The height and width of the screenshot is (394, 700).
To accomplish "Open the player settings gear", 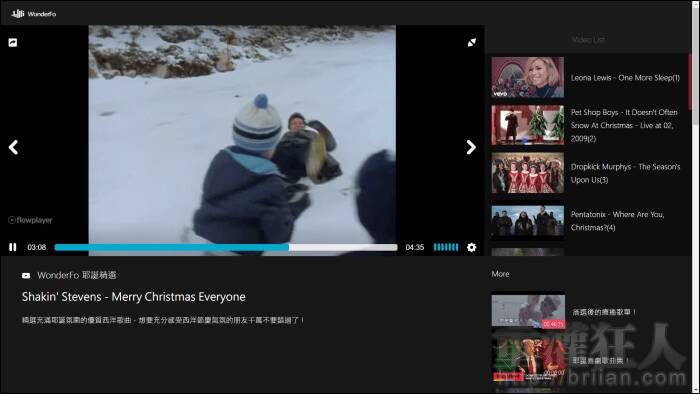I will (x=471, y=247).
